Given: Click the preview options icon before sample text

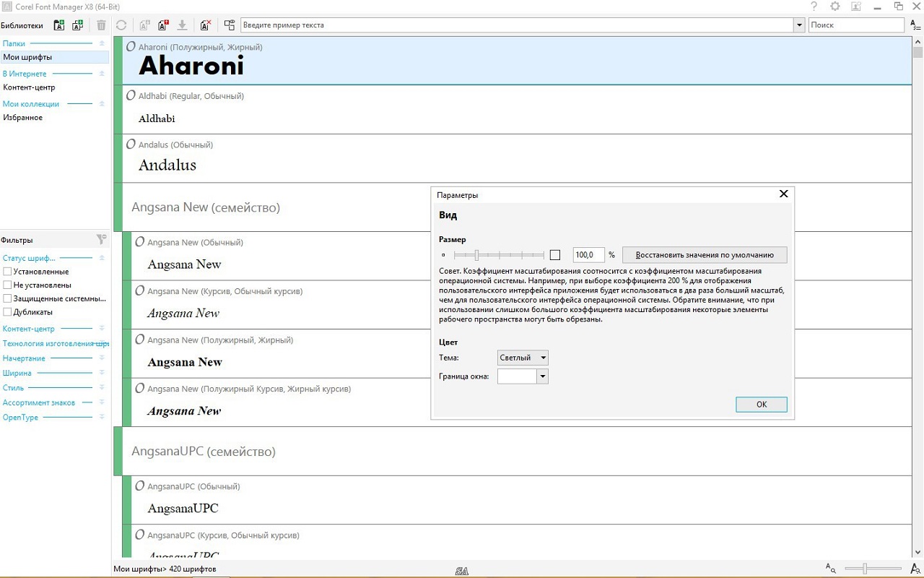Looking at the screenshot, I should click(x=230, y=25).
